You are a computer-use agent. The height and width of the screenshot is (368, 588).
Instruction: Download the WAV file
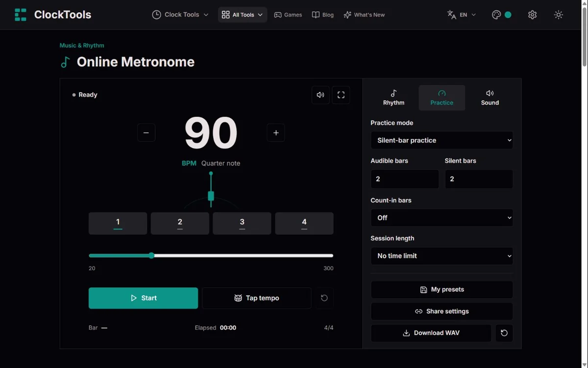coord(431,333)
